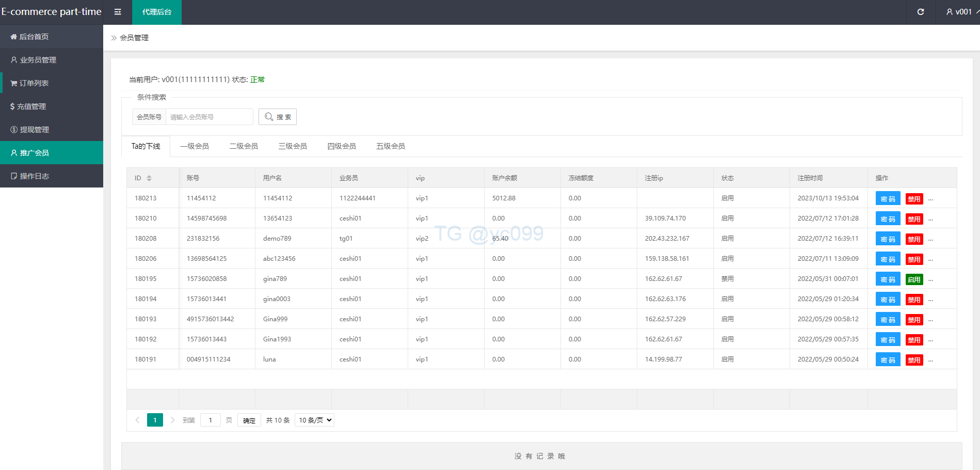This screenshot has height=470, width=980.
Task: Open 后台首页 from the sidebar
Action: (x=34, y=37)
